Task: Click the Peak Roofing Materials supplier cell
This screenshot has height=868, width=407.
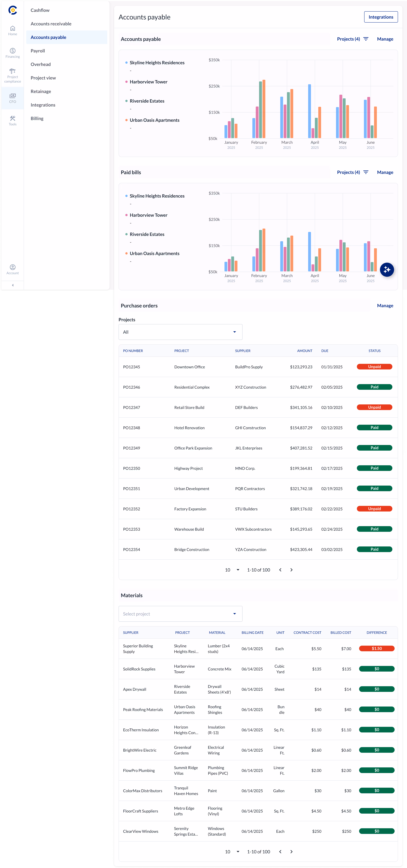Action: (143, 710)
